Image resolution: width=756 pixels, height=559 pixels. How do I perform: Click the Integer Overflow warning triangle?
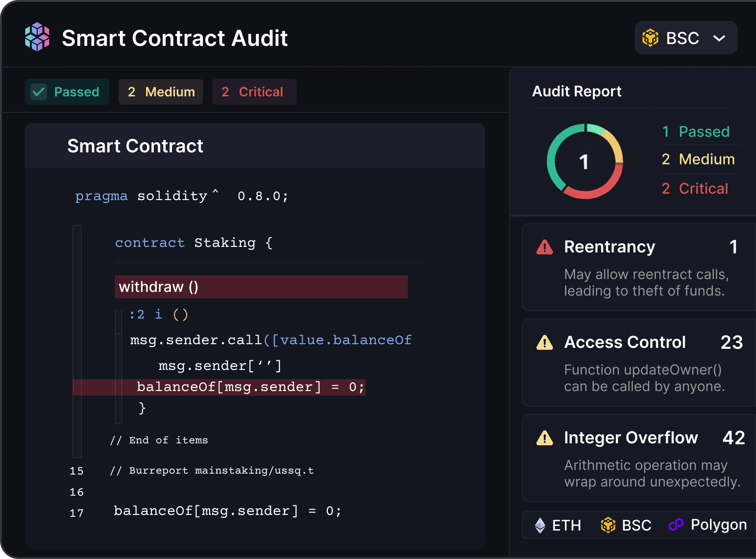click(544, 438)
